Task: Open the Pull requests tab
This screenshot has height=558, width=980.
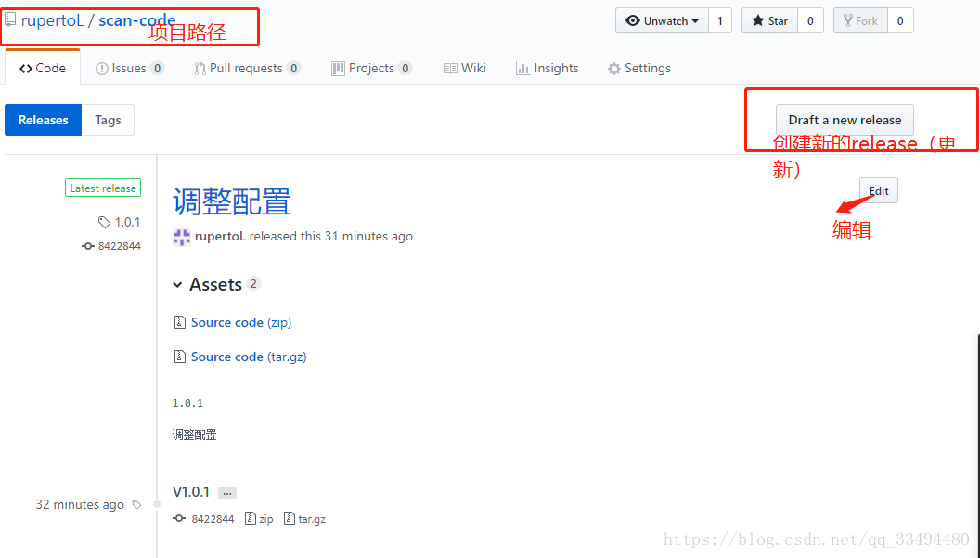Action: click(248, 68)
